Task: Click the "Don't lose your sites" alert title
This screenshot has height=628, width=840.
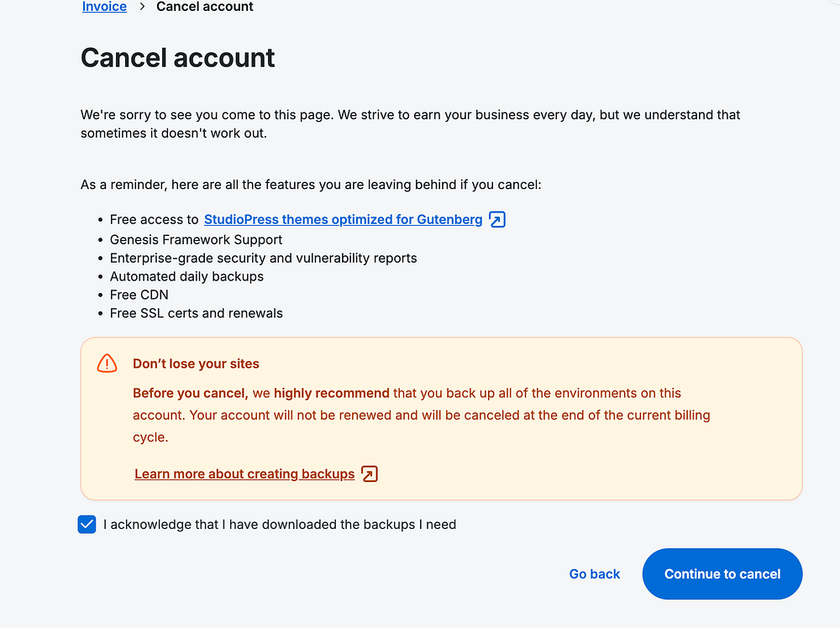Action: tap(196, 364)
